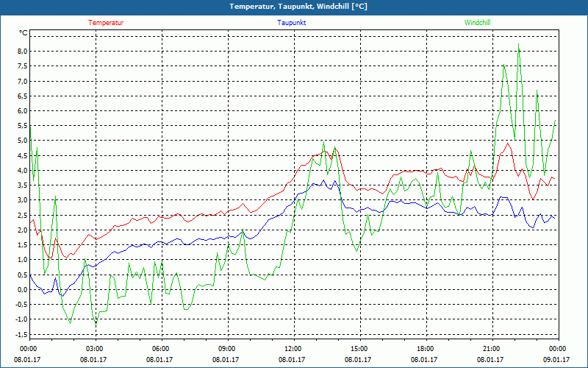Click the lowest Windchill dip near 03:00
Screen dimensions: 588x368
(96, 325)
